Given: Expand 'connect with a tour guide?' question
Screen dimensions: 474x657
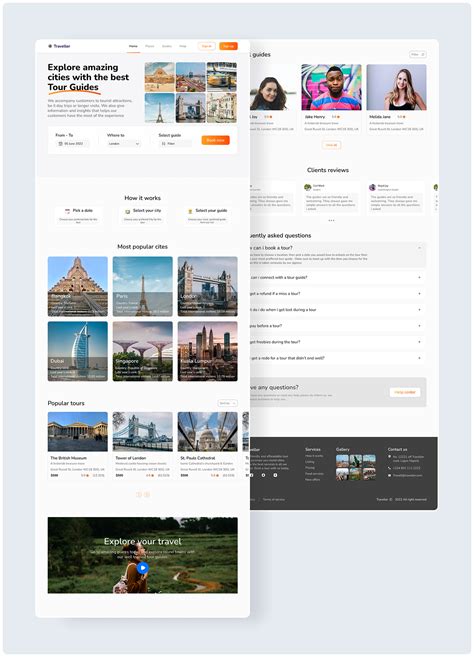Looking at the screenshot, I should [420, 277].
